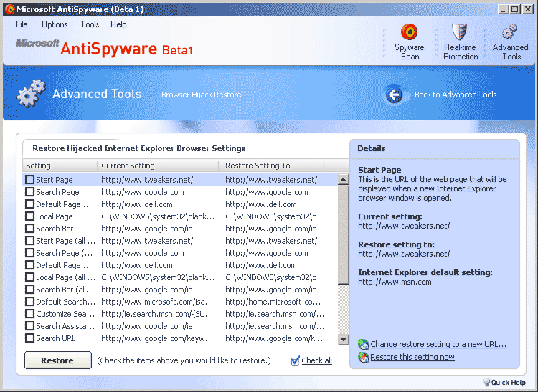Click the large gears icon in Advanced Tools banner
The image size is (538, 392).
click(x=31, y=93)
